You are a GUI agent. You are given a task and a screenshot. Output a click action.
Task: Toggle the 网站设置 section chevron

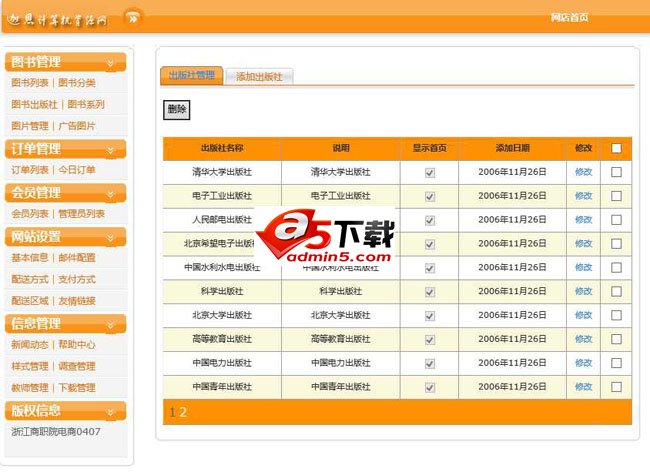pyautogui.click(x=110, y=237)
